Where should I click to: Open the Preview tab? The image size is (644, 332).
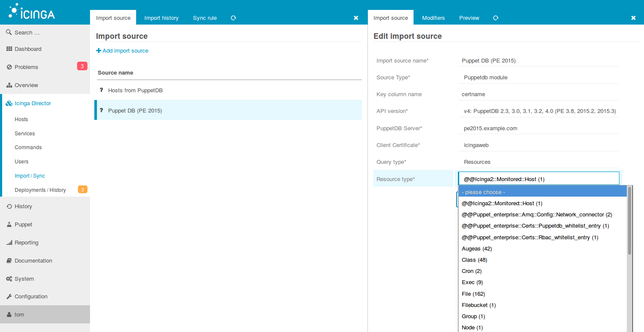pyautogui.click(x=469, y=18)
